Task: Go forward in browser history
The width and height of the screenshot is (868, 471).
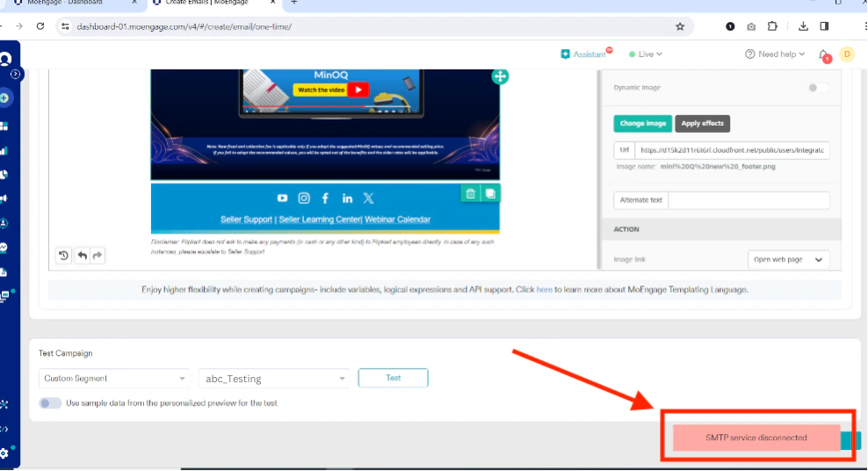Action: (x=19, y=26)
